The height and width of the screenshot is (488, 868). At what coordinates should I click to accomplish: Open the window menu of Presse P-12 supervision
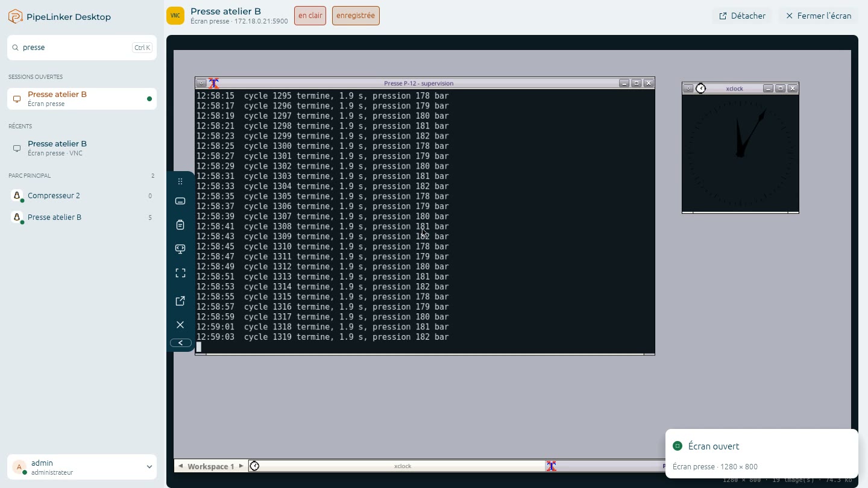tap(201, 83)
